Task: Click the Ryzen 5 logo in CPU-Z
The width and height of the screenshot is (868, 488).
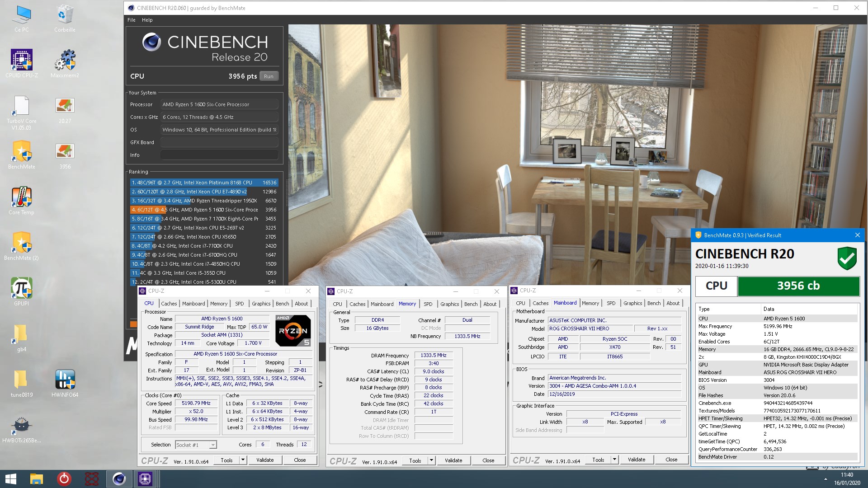Action: tap(293, 331)
